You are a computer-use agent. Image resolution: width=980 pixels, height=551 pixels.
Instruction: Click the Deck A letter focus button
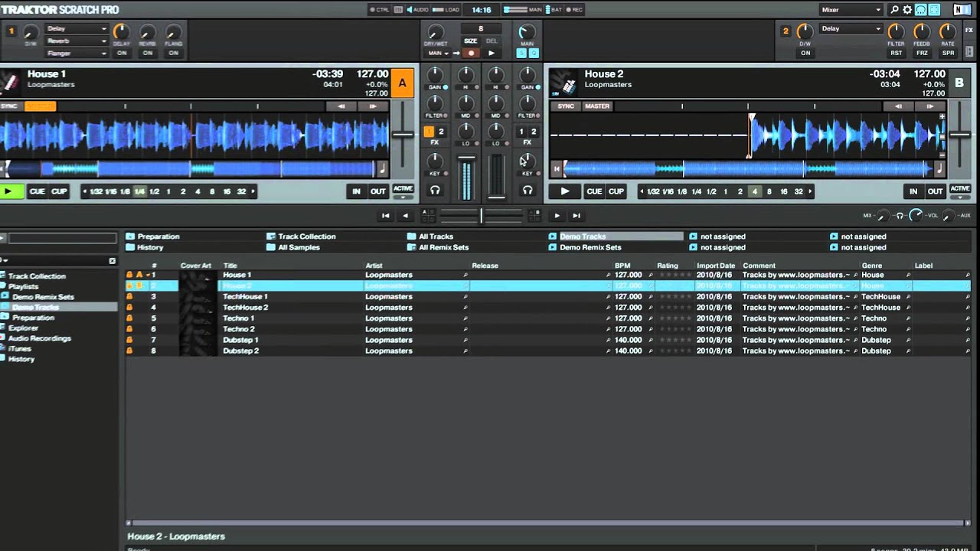tap(402, 83)
